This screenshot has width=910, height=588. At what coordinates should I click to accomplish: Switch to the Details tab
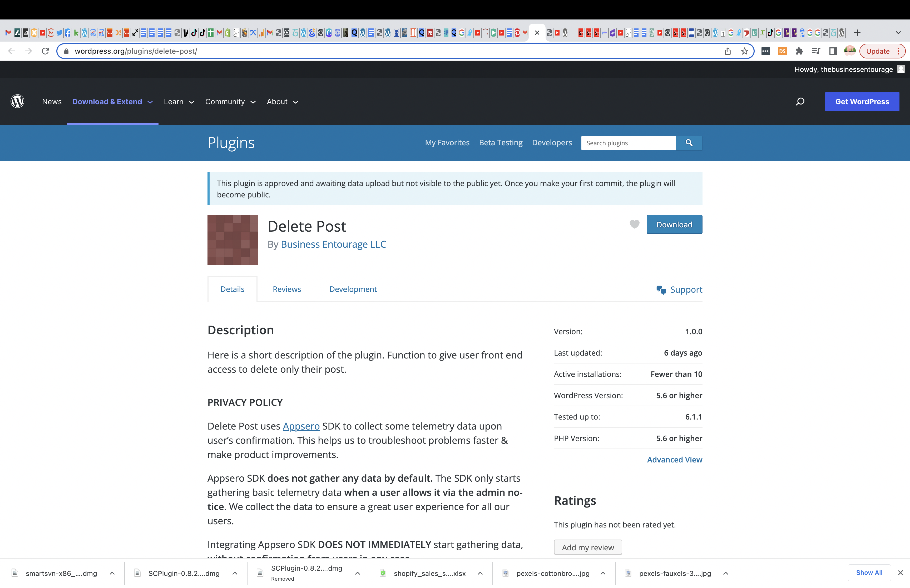pos(232,289)
